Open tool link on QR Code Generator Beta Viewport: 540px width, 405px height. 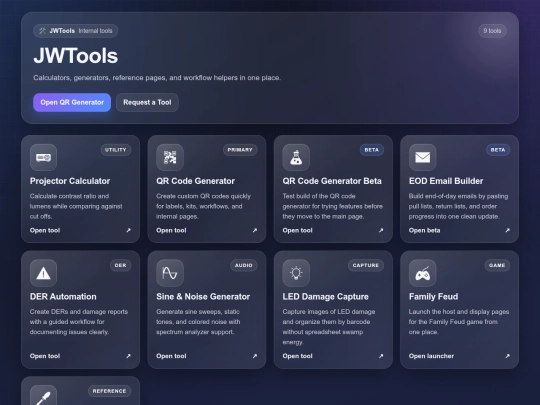tap(298, 230)
